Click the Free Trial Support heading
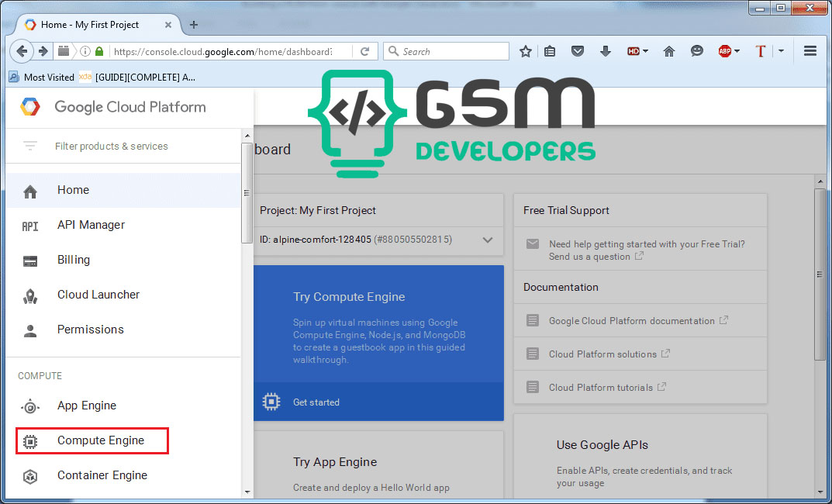Screen dimensions: 832x504 (x=566, y=211)
